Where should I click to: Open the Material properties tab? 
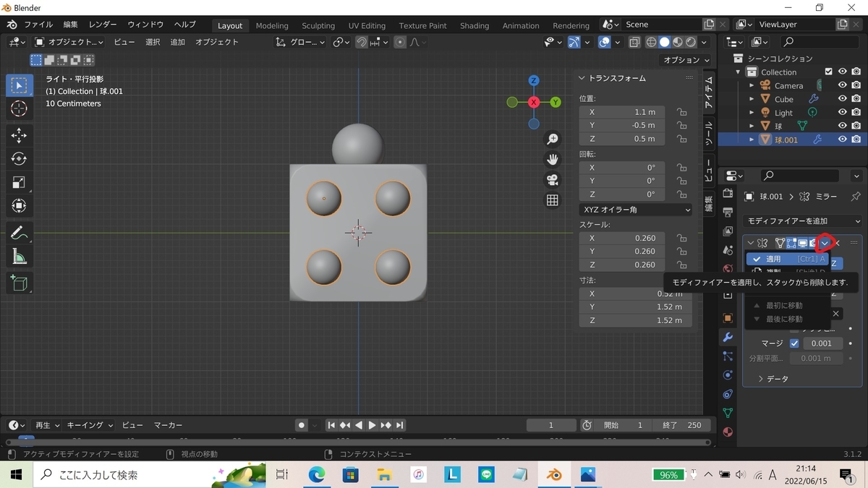pos(728,432)
